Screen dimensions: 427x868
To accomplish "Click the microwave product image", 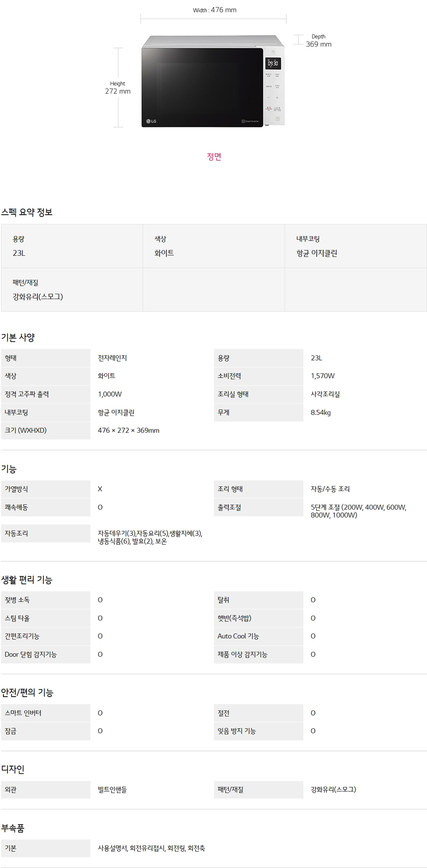I will 213,81.
